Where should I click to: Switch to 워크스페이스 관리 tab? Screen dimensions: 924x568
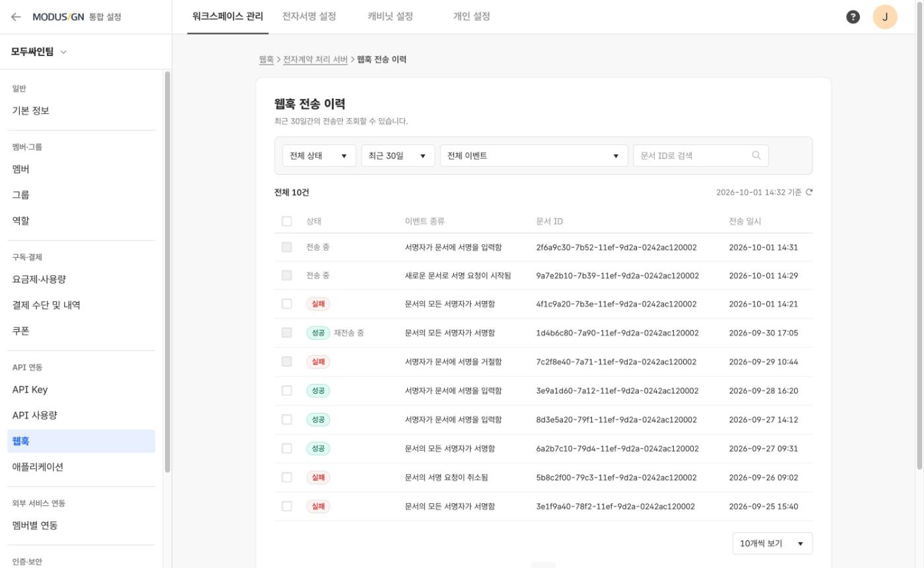228,16
